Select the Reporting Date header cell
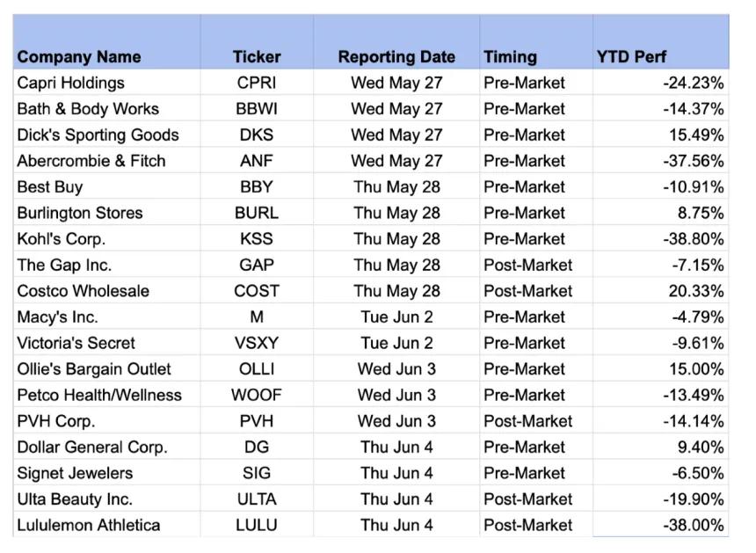756x553 pixels. pyautogui.click(x=396, y=42)
